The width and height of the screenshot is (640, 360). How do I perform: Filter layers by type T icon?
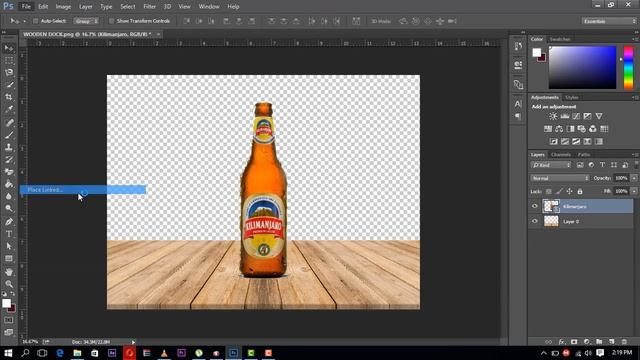point(602,165)
